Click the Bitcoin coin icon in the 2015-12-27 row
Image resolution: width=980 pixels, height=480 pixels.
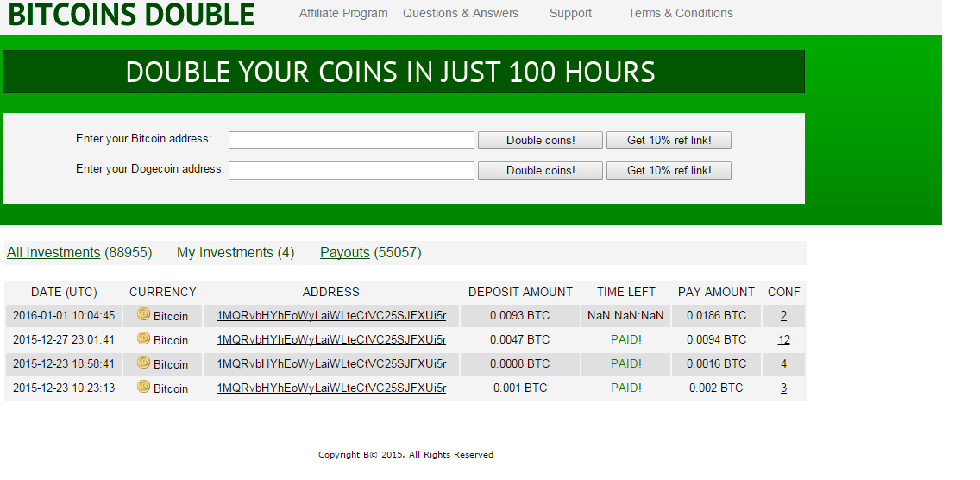pos(143,338)
